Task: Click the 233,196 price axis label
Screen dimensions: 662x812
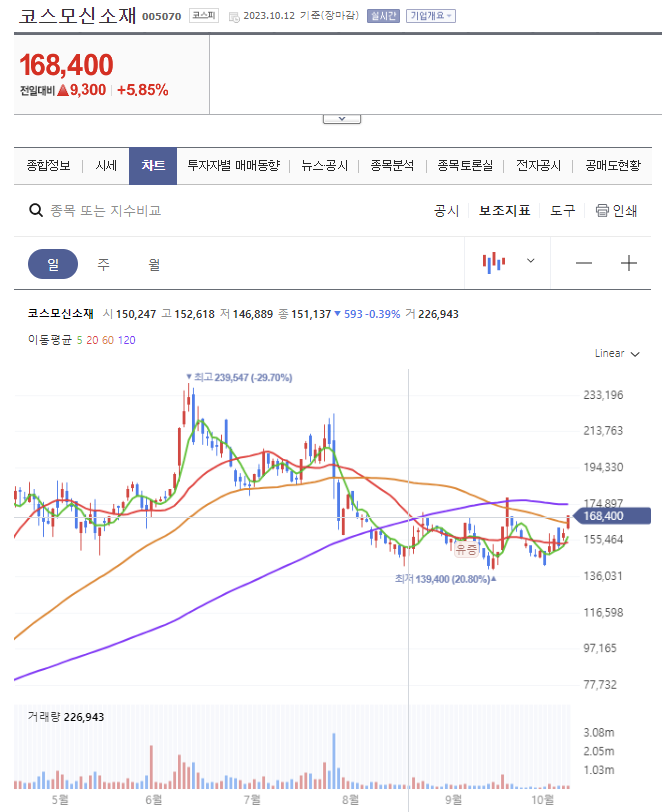Action: (603, 395)
